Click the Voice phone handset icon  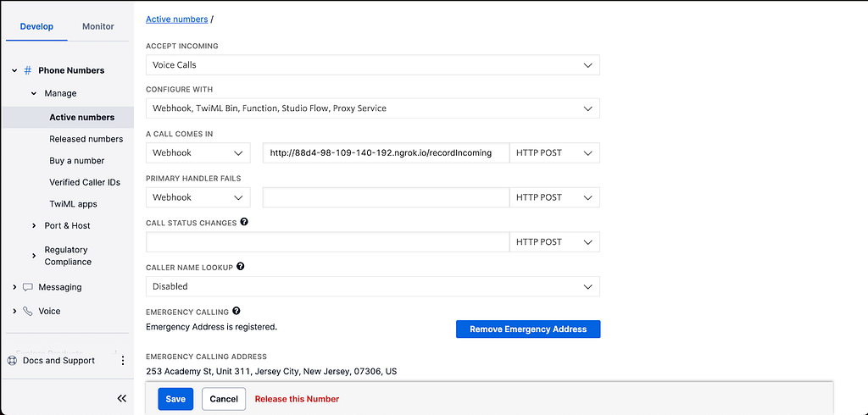pyautogui.click(x=28, y=311)
